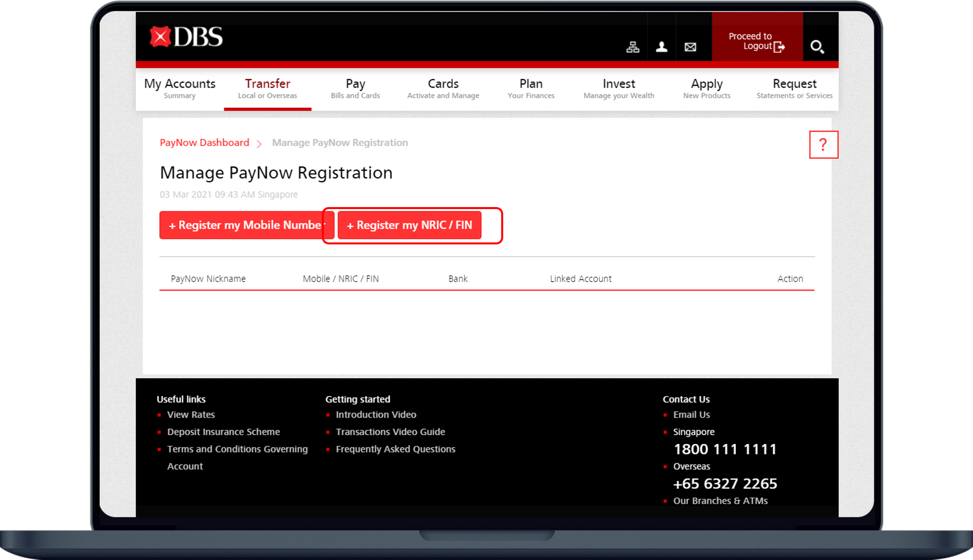Open Deposit Insurance Scheme link
Screen dimensions: 973x560
[223, 432]
